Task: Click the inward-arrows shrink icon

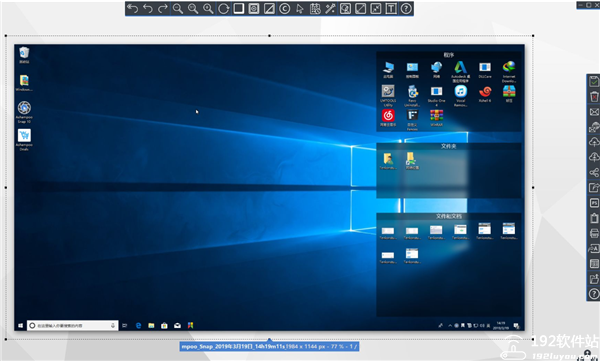Action: 376,8
